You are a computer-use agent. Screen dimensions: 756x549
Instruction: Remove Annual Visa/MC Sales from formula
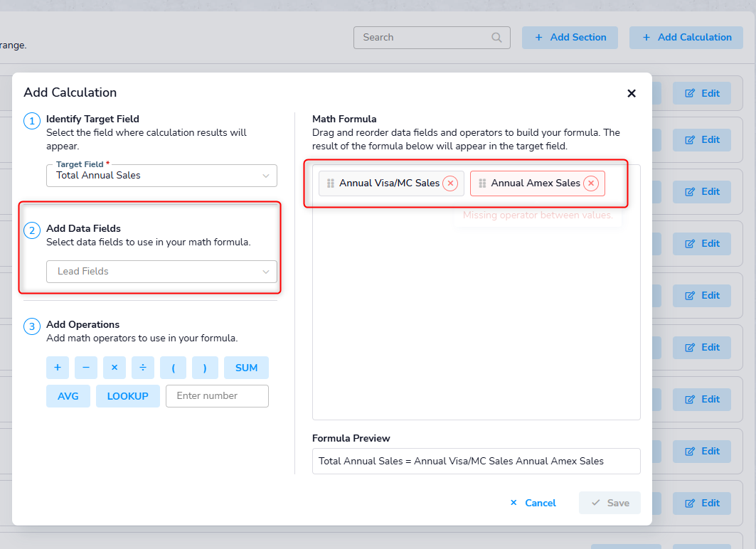tap(450, 183)
